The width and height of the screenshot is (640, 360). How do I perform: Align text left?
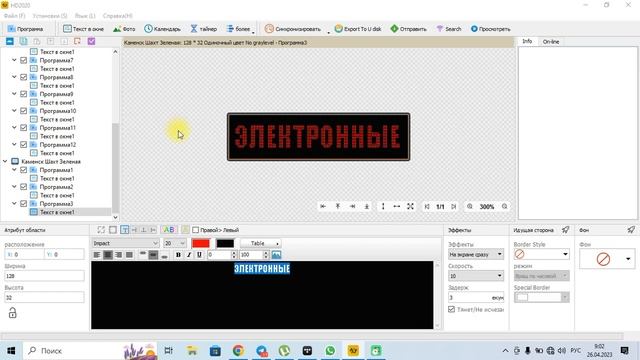pos(97,255)
